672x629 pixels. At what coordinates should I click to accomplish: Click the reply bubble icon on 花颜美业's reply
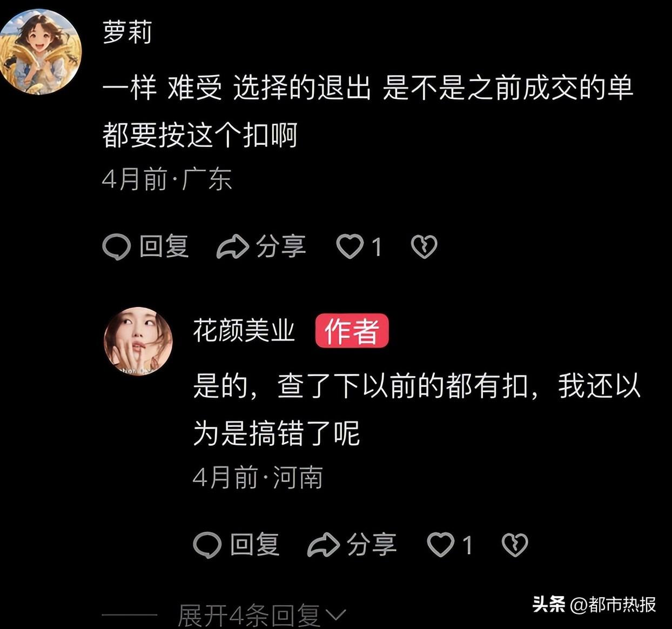207,545
